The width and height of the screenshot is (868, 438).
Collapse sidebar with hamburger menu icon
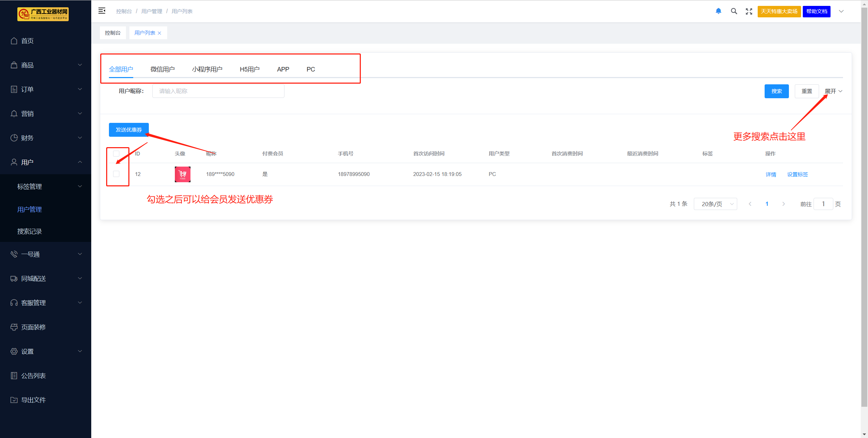click(x=102, y=11)
